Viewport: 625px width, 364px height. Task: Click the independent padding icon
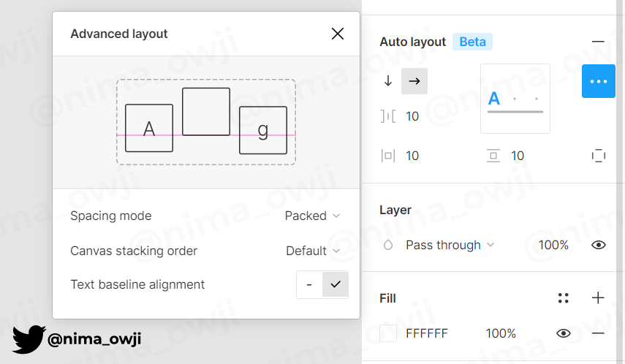[x=599, y=156]
